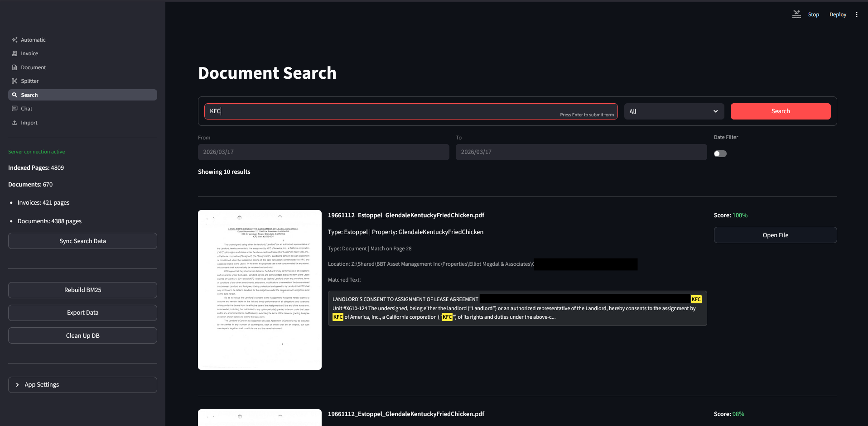Click the Sync Search Data button
The width and height of the screenshot is (868, 426).
(x=82, y=240)
